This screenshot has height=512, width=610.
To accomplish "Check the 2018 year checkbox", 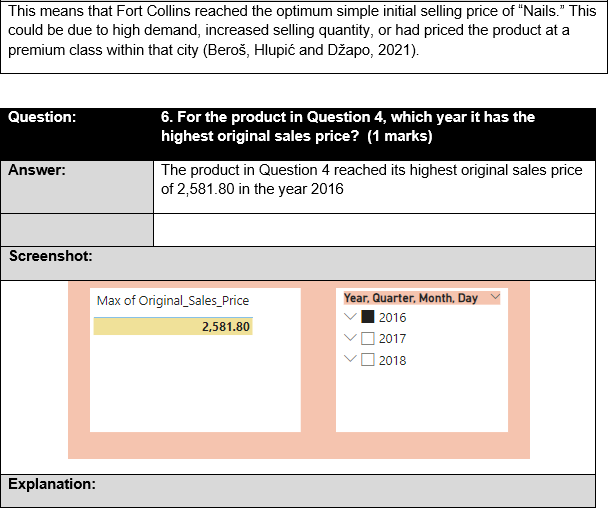I will [x=368, y=360].
